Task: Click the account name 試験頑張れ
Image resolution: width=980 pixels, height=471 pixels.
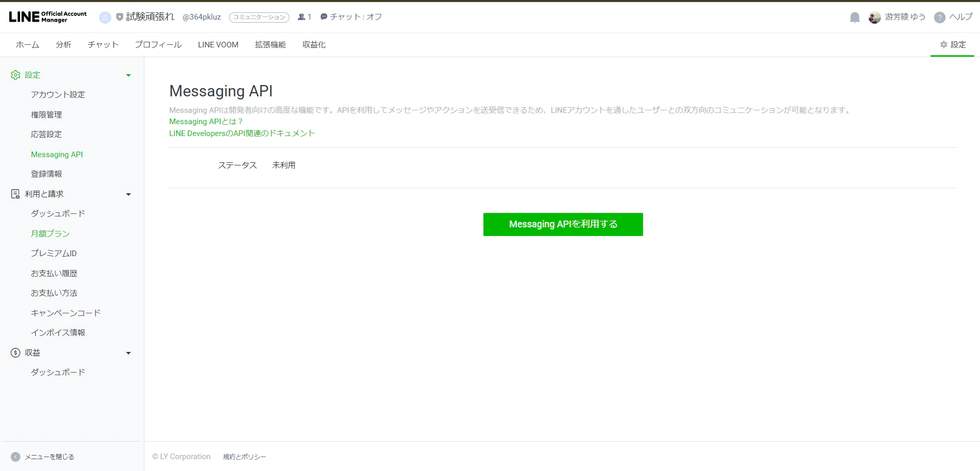Action: [150, 17]
